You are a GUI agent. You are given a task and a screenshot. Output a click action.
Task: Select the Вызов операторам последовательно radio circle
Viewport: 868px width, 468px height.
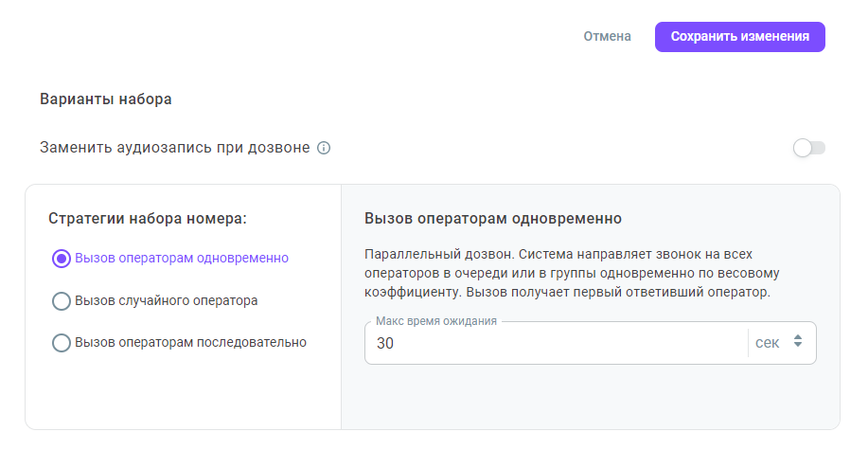click(x=62, y=343)
